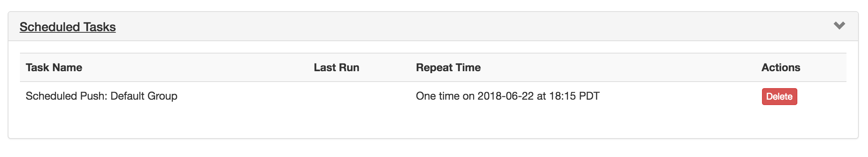Click the blank area of the panel header bar

point(461,26)
